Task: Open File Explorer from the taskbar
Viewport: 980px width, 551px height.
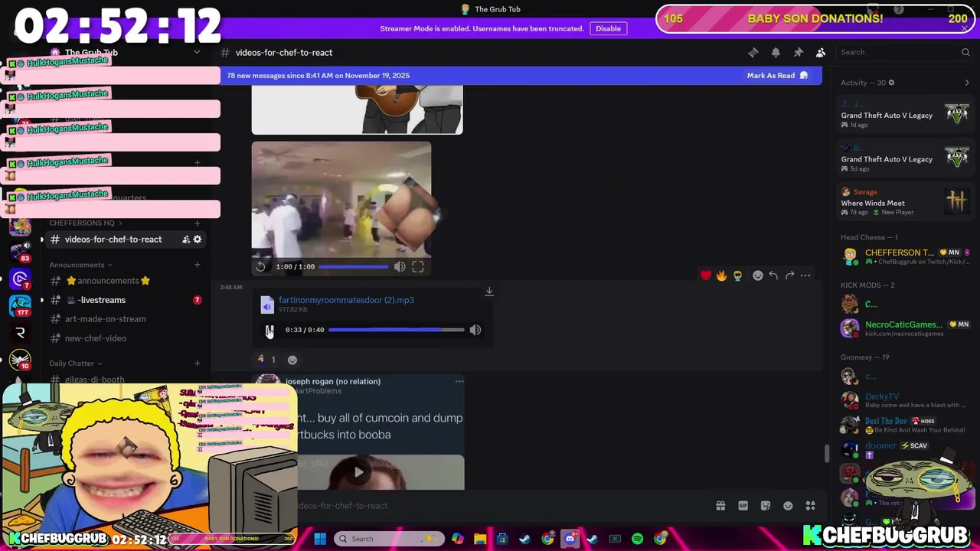Action: tap(479, 539)
